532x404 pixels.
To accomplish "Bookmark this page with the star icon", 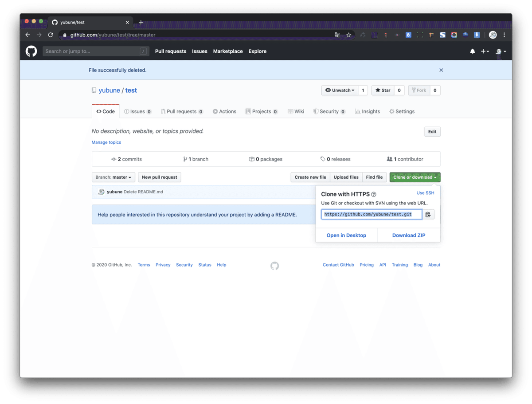I will point(349,35).
